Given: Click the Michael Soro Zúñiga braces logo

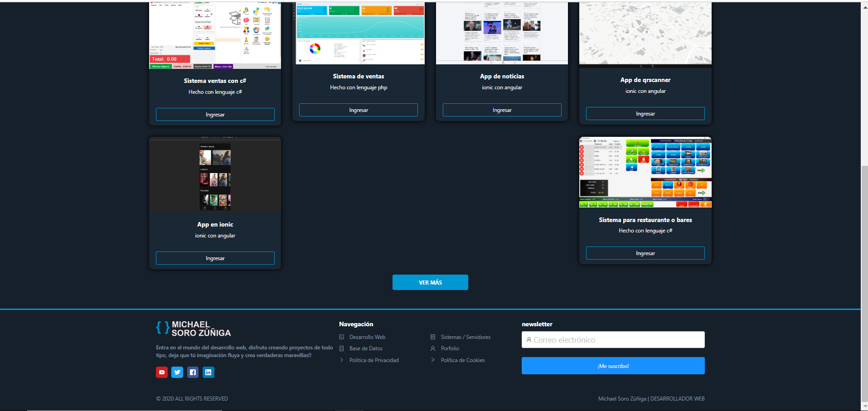Looking at the screenshot, I should [x=194, y=329].
